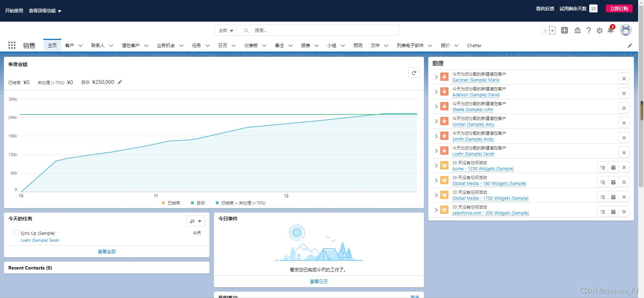
Task: Open the Loehr (Sample) Sarah task contact link
Action: (x=40, y=240)
